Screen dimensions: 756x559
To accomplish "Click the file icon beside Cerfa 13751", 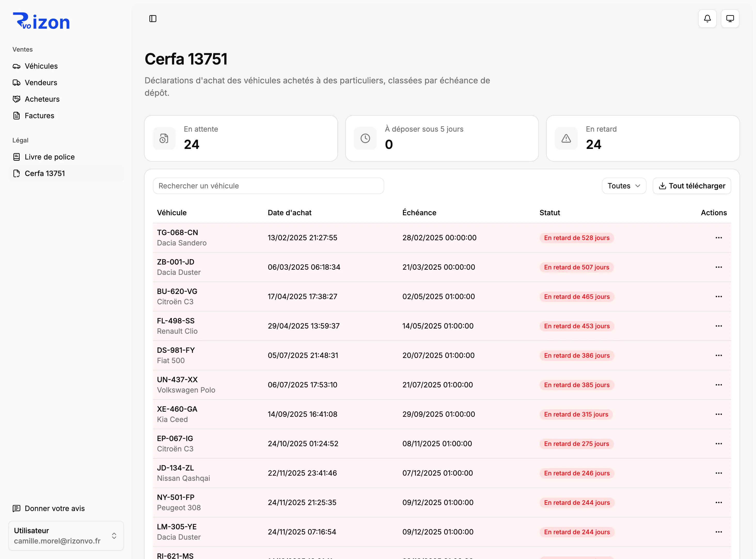I will pyautogui.click(x=17, y=174).
